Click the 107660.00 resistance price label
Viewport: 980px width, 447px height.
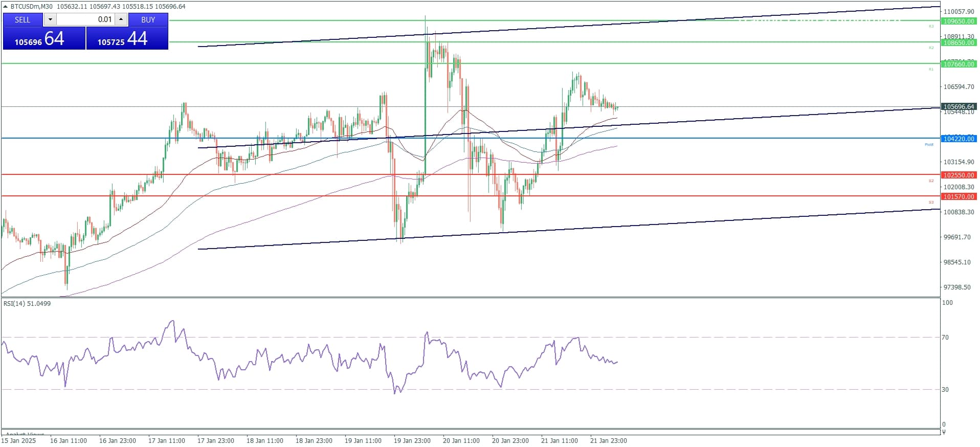point(959,64)
